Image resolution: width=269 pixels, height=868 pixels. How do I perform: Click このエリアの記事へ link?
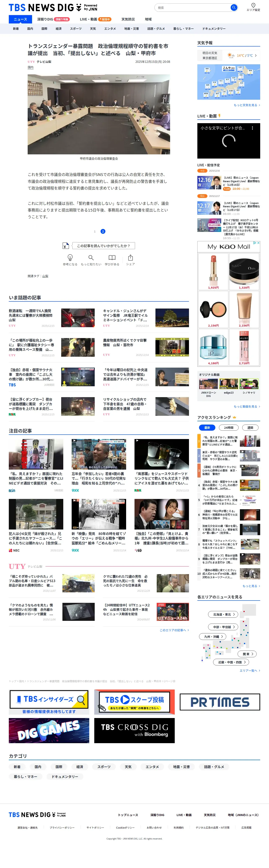174,630
